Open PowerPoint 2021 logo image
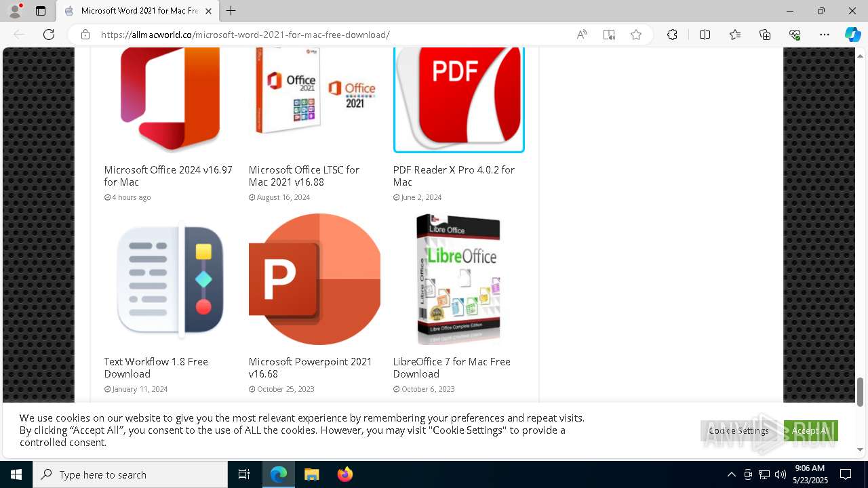 point(315,279)
